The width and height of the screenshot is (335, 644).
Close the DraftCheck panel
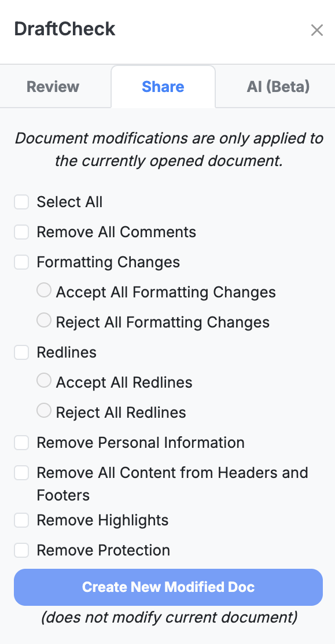pyautogui.click(x=317, y=30)
